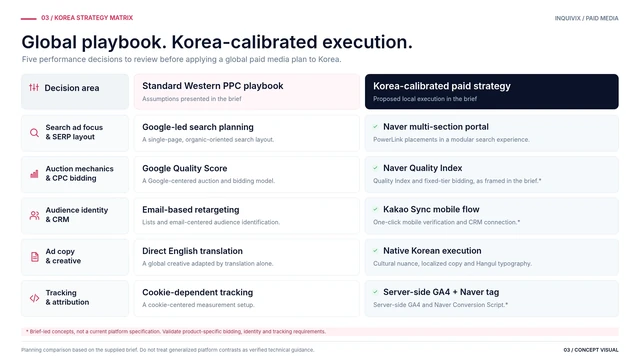Screen dimensions: 640x360
Task: Click 'A single-page, organic-oriented search layout.' description
Action: pos(208,140)
